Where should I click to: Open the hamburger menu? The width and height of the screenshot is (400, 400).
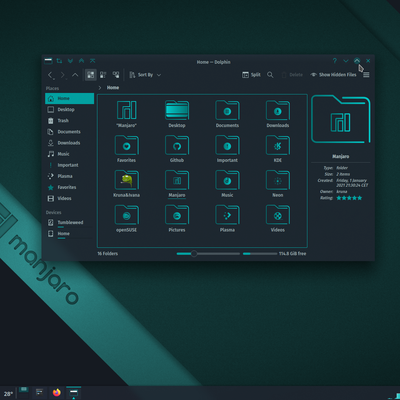(366, 75)
